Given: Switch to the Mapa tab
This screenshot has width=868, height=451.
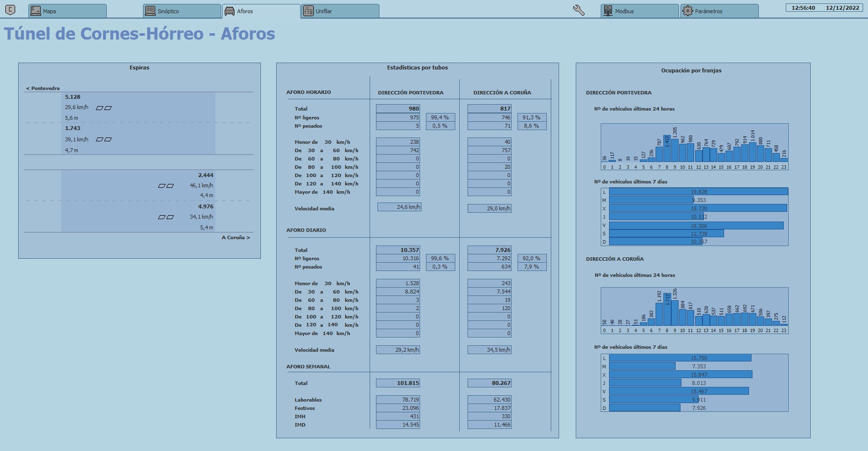Looking at the screenshot, I should pyautogui.click(x=68, y=11).
